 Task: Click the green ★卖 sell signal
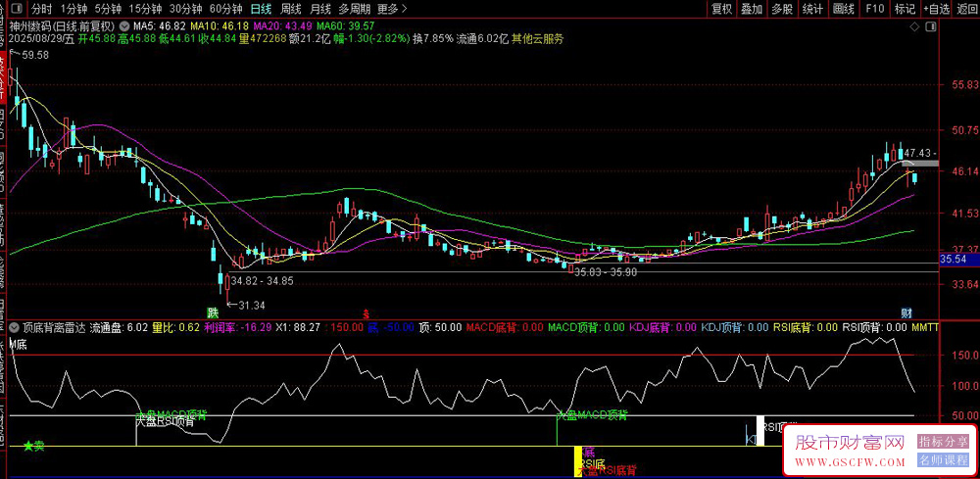point(33,446)
